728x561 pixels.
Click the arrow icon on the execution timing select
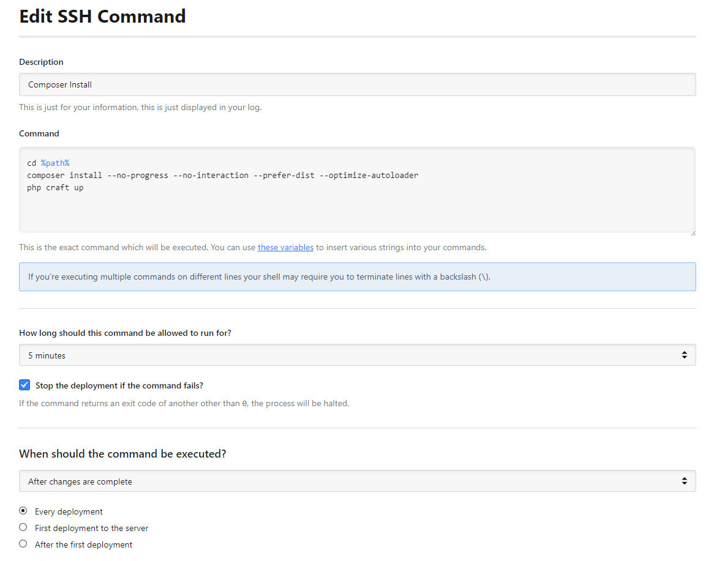pyautogui.click(x=684, y=481)
